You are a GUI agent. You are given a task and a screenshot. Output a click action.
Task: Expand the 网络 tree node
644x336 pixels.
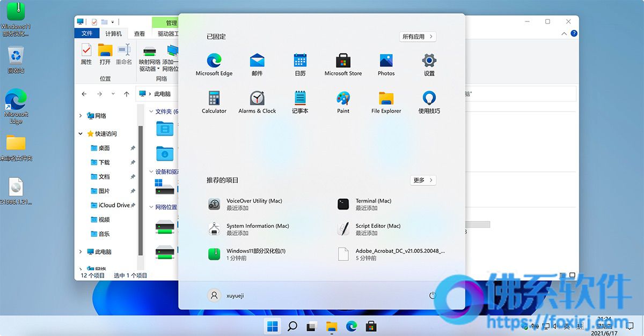(80, 116)
